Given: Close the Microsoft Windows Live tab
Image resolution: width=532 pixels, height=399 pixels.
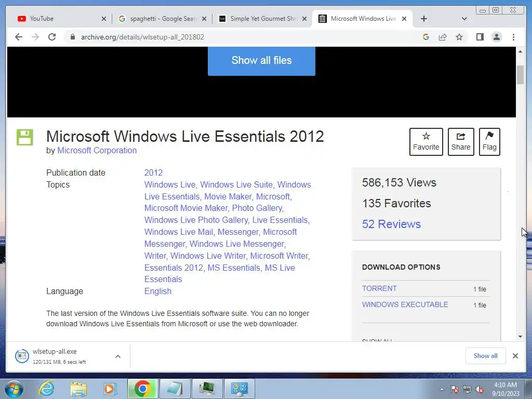Looking at the screenshot, I should 404,19.
